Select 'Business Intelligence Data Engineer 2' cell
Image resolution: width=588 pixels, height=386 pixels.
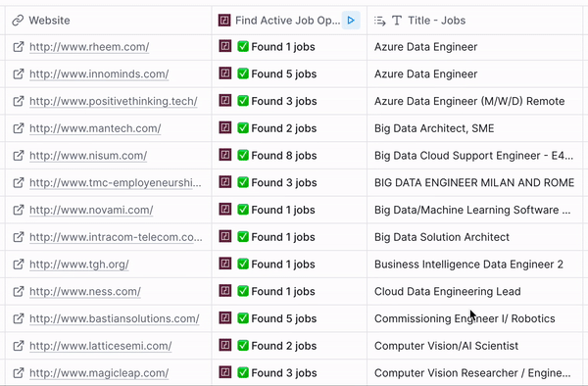click(x=474, y=265)
